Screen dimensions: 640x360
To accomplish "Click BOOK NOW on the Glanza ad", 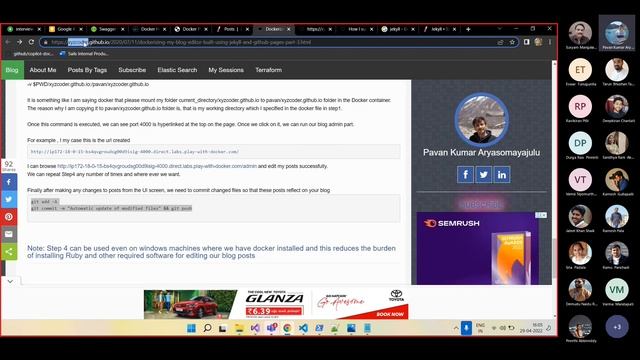I will click(389, 314).
